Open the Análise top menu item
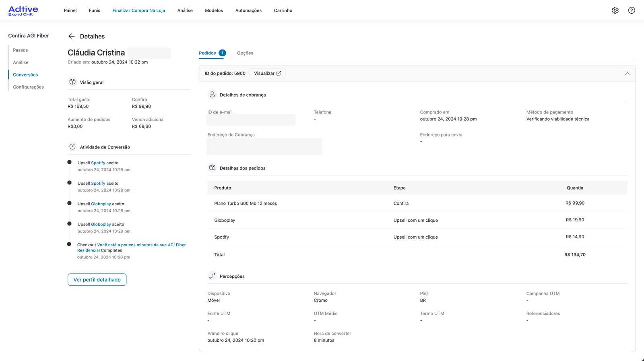Image resolution: width=644 pixels, height=361 pixels. (185, 10)
